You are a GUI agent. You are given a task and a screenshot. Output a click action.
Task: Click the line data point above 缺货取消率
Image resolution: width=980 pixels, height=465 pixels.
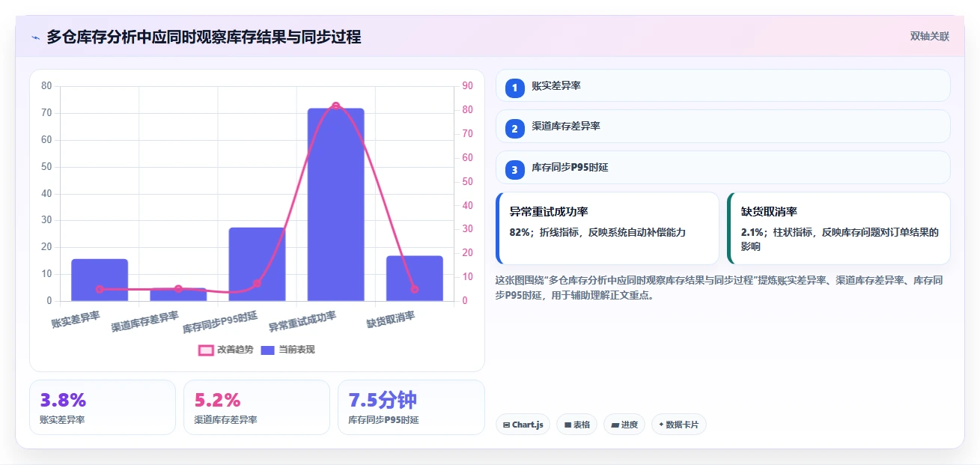[x=415, y=289]
